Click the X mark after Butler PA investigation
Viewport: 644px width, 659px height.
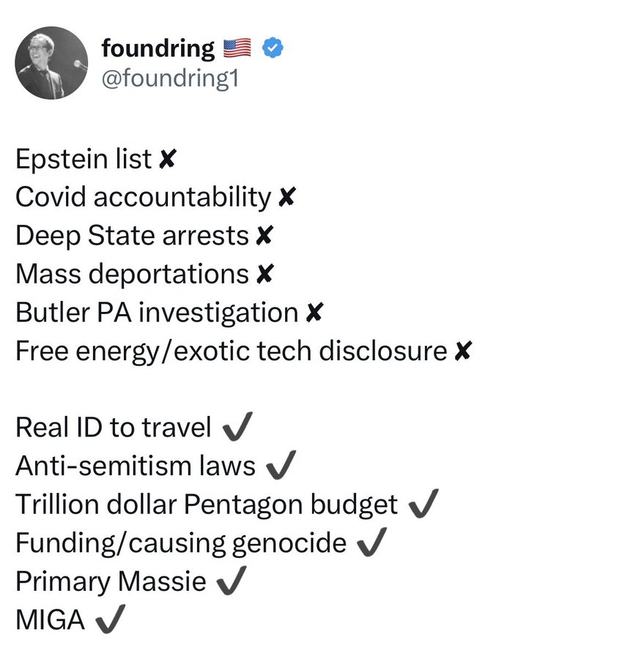314,312
